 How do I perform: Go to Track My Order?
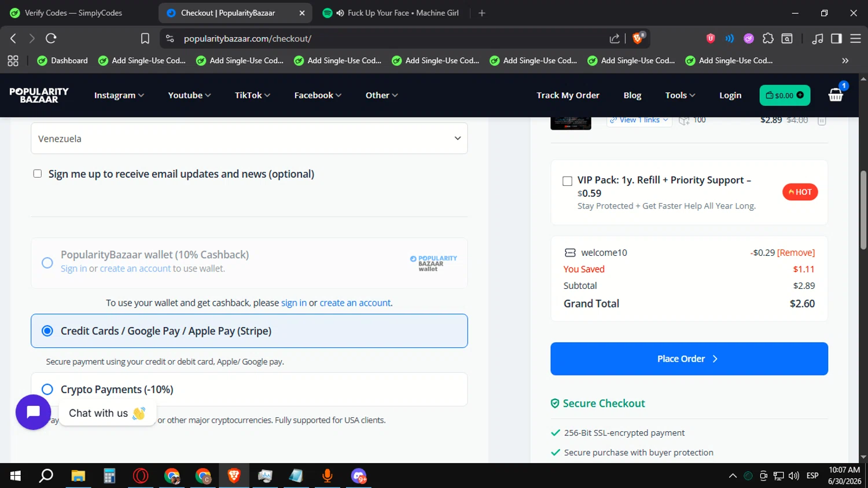(568, 96)
